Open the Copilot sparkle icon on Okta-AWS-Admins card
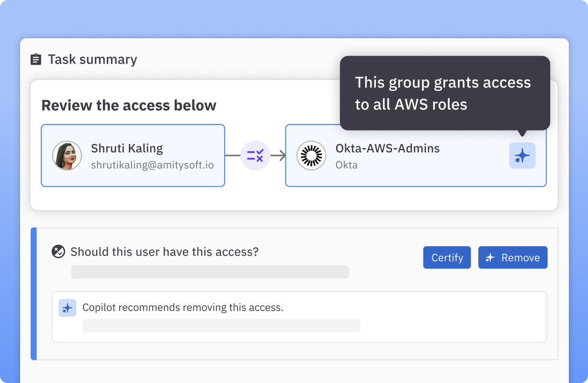Viewport: 588px width, 383px height. [522, 155]
